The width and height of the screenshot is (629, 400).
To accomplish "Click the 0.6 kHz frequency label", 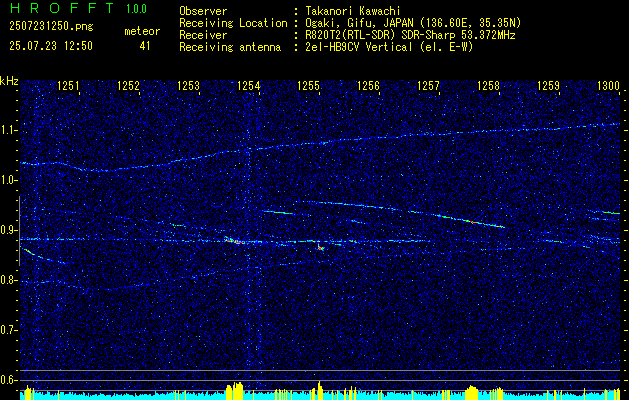I will coord(9,380).
